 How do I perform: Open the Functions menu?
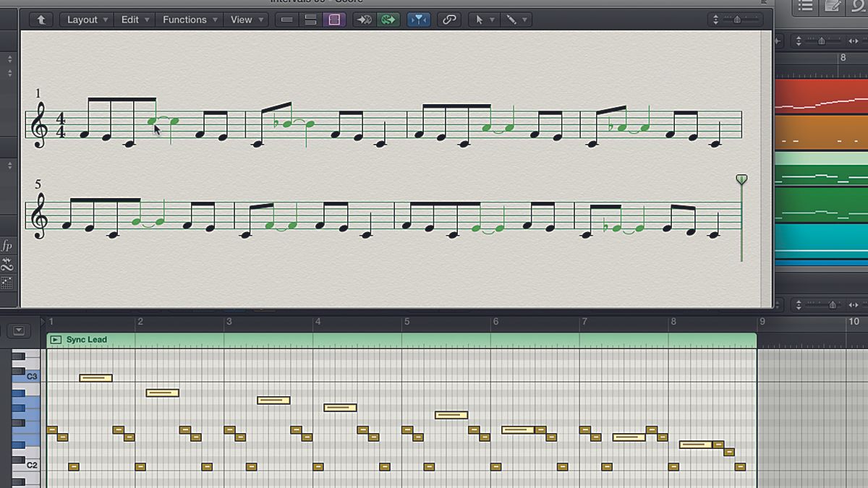pyautogui.click(x=185, y=20)
